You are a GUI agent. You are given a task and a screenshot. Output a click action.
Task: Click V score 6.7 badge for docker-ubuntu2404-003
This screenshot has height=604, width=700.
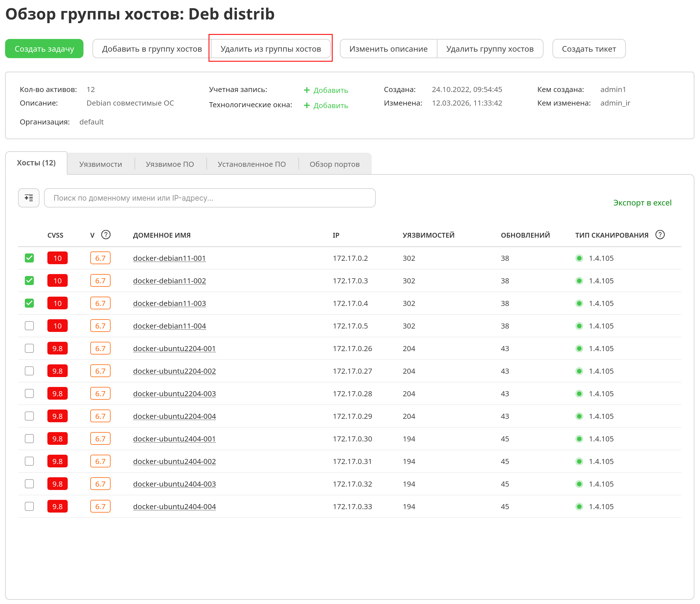[x=100, y=484]
